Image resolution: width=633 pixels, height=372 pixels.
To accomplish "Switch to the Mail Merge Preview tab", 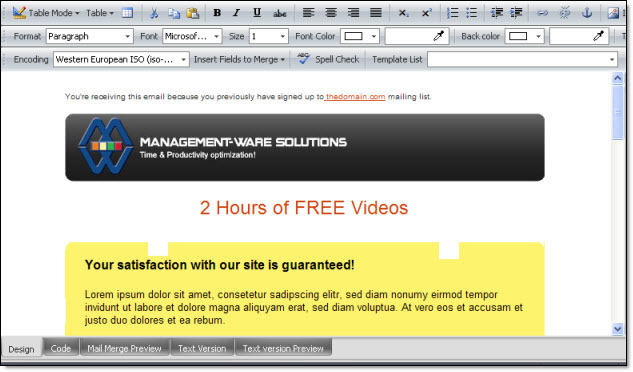I will [124, 348].
